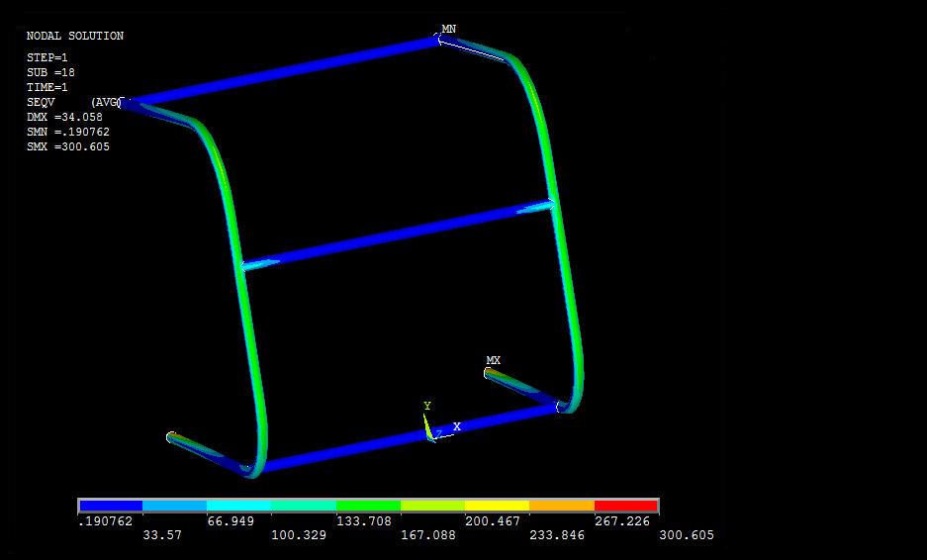The width and height of the screenshot is (927, 560).
Task: Click the dark blue legend band
Action: click(111, 506)
